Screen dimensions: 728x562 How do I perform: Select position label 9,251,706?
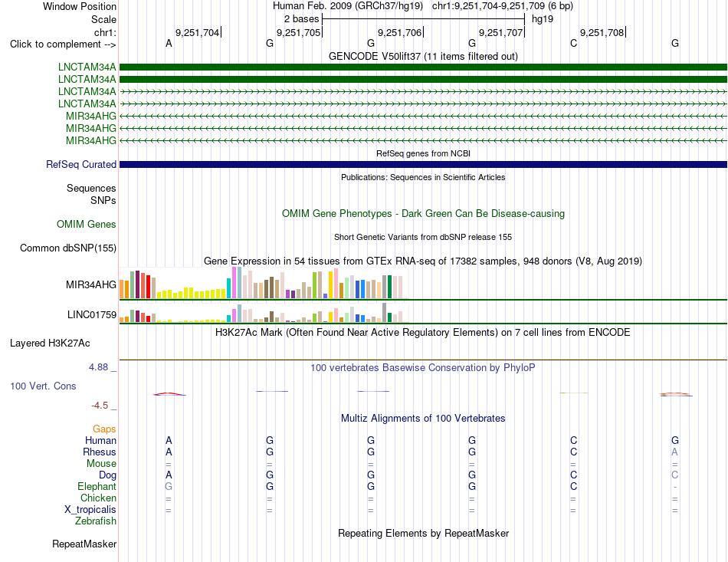[400, 32]
